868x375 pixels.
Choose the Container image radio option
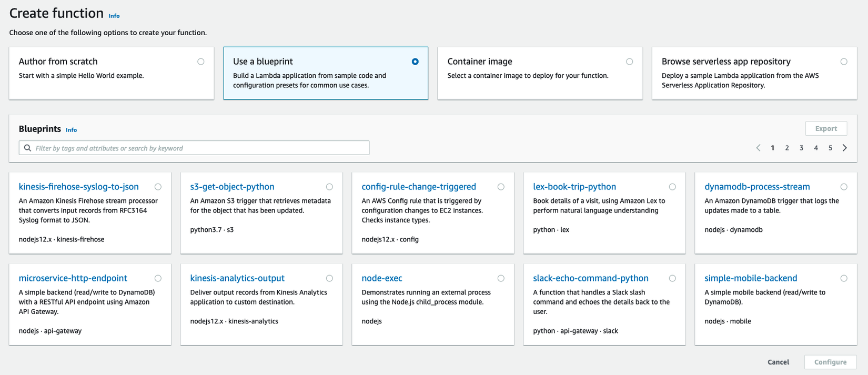pyautogui.click(x=629, y=62)
